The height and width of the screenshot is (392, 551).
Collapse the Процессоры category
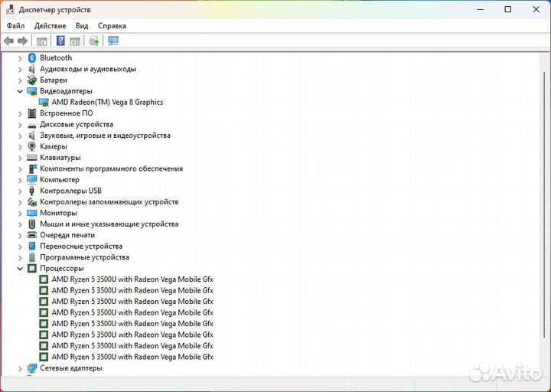coord(20,269)
